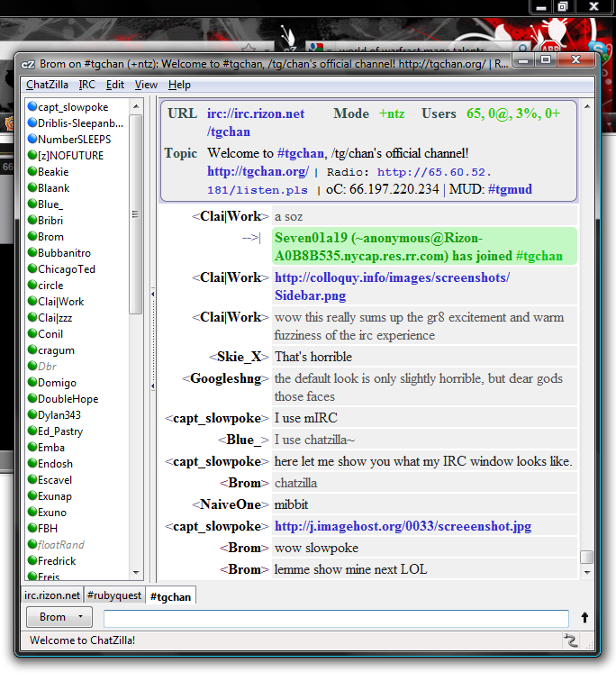Open the j.imagehost.org screenshot link
This screenshot has height=681, width=616.
(x=403, y=526)
